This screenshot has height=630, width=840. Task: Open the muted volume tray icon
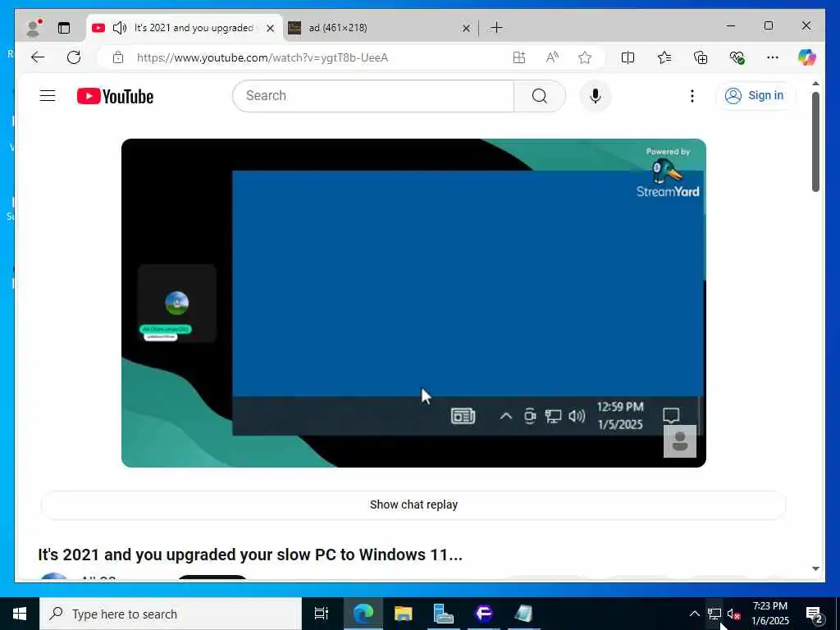click(x=733, y=614)
